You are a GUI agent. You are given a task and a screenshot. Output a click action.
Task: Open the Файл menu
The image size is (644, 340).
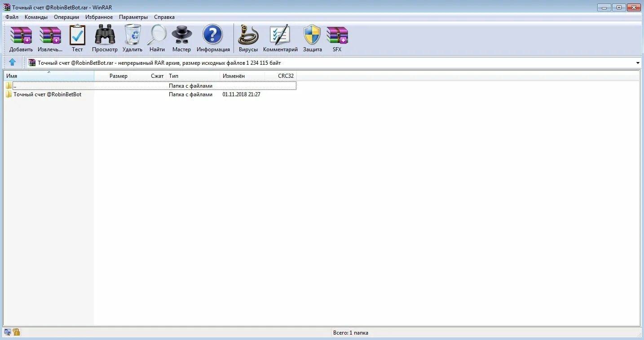coord(12,17)
